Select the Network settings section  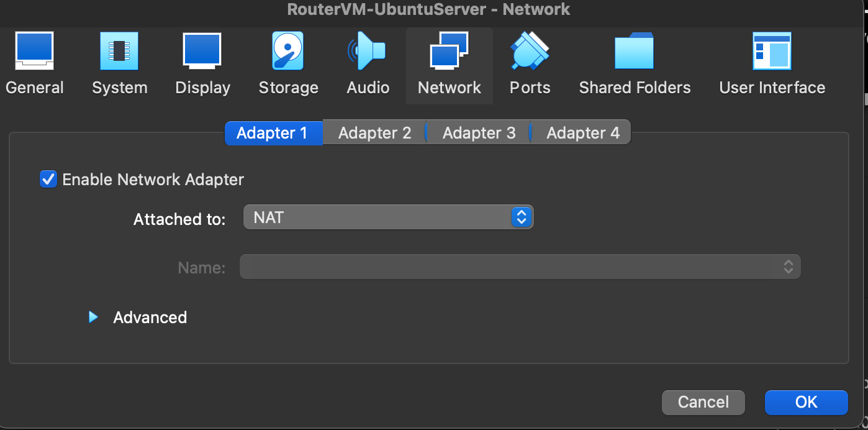tap(450, 65)
